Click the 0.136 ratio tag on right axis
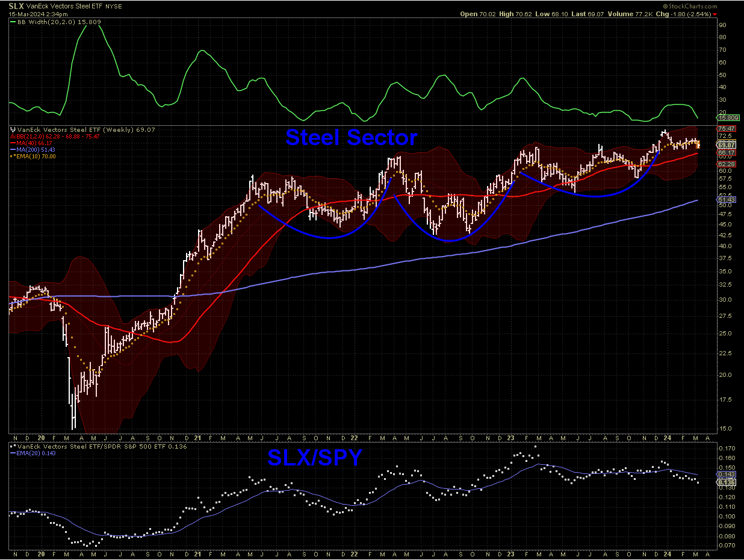Image resolution: width=744 pixels, height=560 pixels. click(726, 482)
